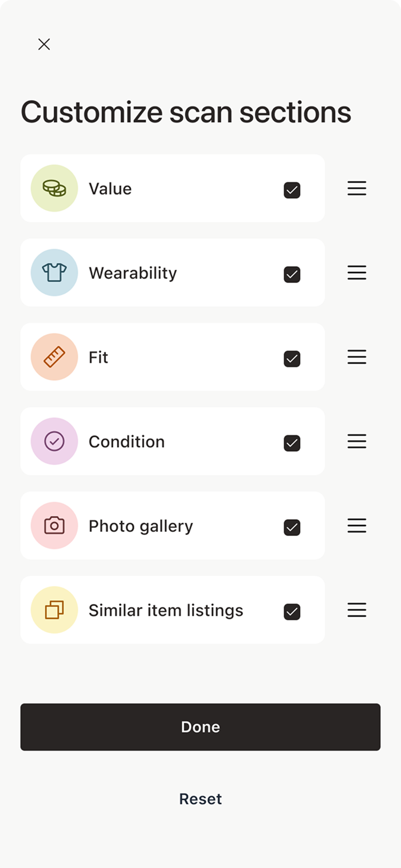Tap the Condition checkmark circle icon
The image size is (401, 868).
click(54, 441)
